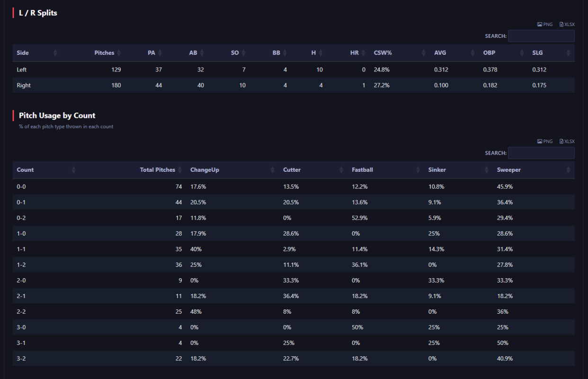Focus the Pitch Usage search box
The height and width of the screenshot is (379, 588).
point(541,153)
